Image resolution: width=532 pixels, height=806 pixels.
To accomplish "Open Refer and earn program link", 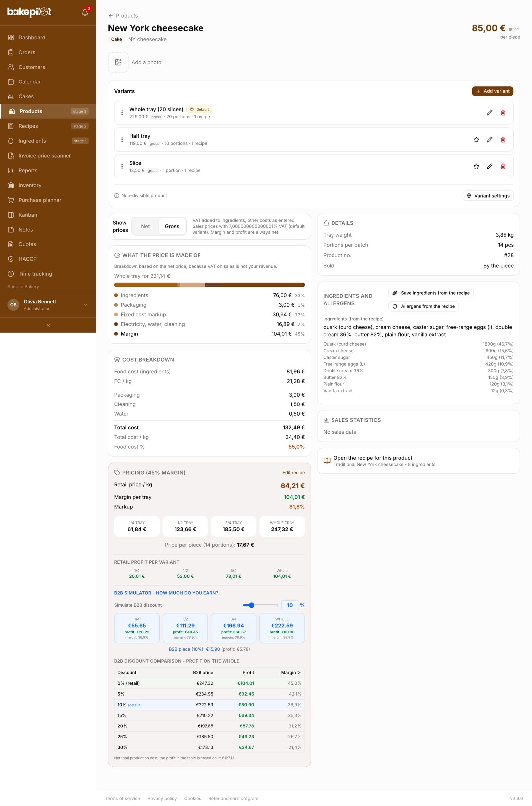I will pyautogui.click(x=233, y=798).
